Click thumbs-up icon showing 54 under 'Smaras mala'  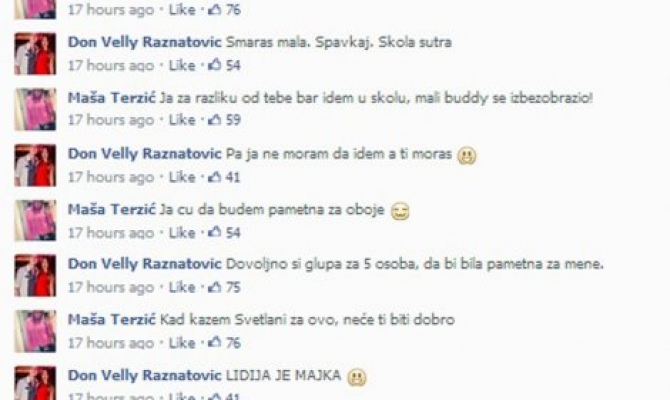(215, 65)
